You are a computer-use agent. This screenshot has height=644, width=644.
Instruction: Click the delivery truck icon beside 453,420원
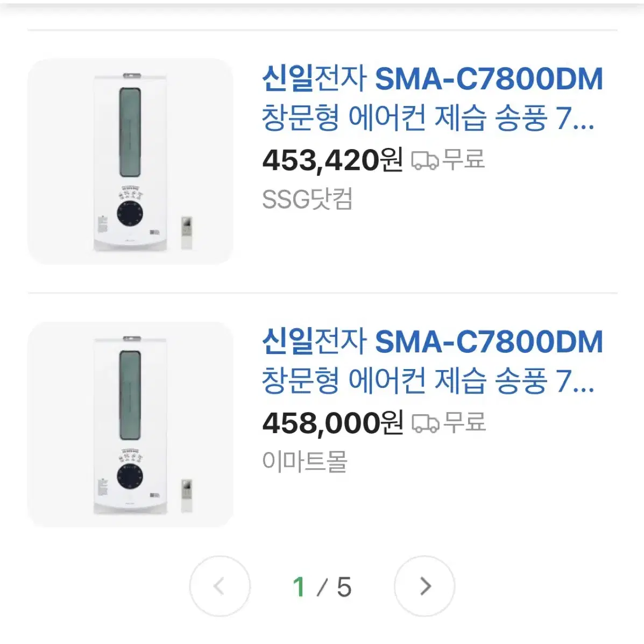point(425,160)
